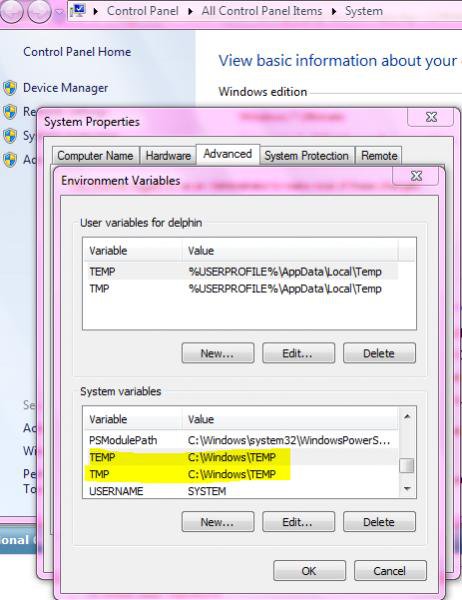
Task: Click the back navigation arrow button
Action: click(12, 11)
